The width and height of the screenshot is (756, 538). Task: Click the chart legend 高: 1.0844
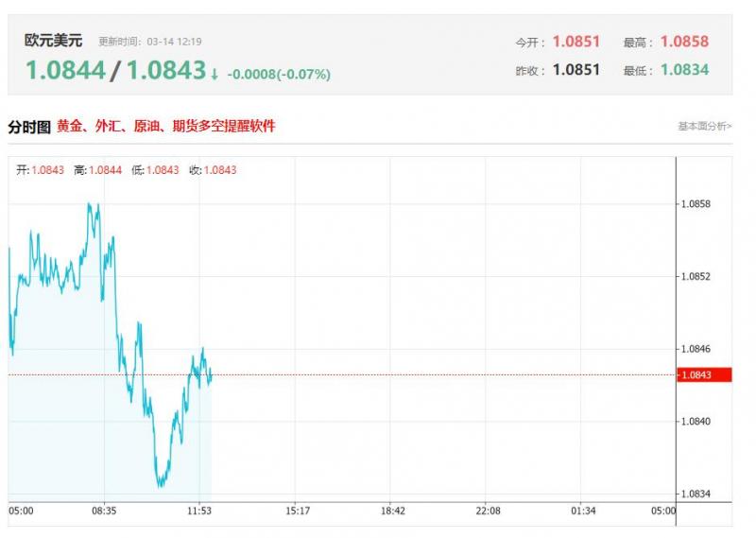pyautogui.click(x=97, y=170)
